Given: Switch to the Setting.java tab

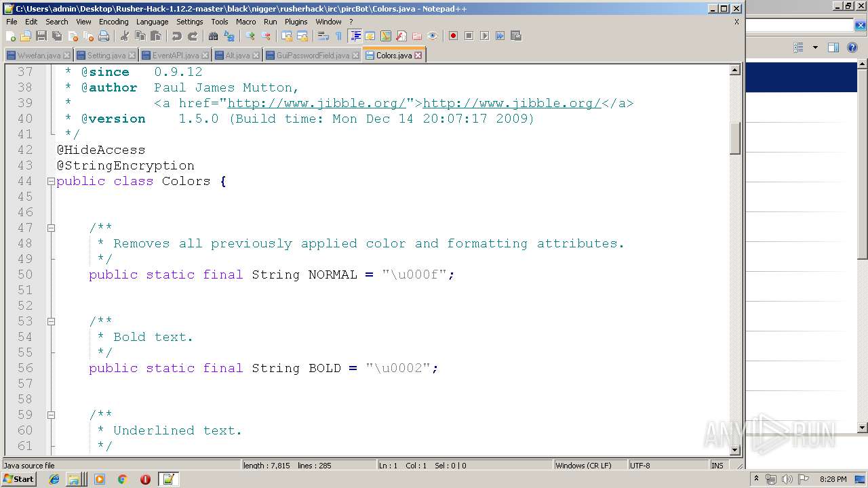Looking at the screenshot, I should pyautogui.click(x=106, y=56).
